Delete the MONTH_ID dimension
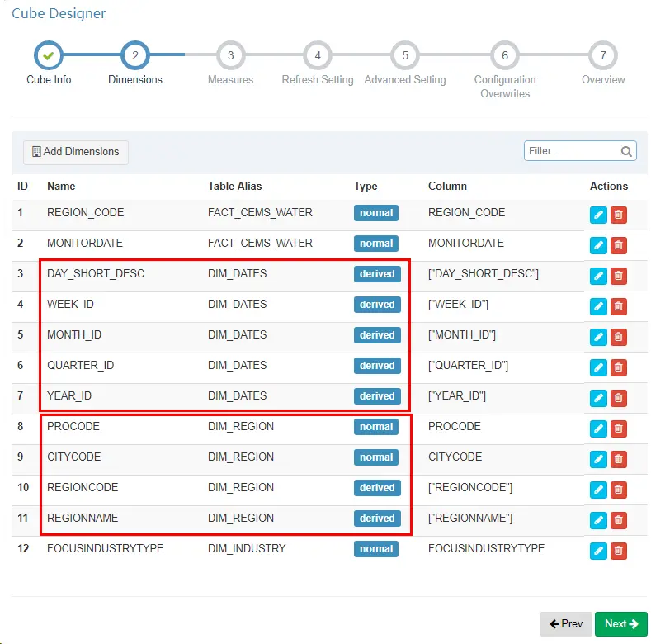 (618, 337)
